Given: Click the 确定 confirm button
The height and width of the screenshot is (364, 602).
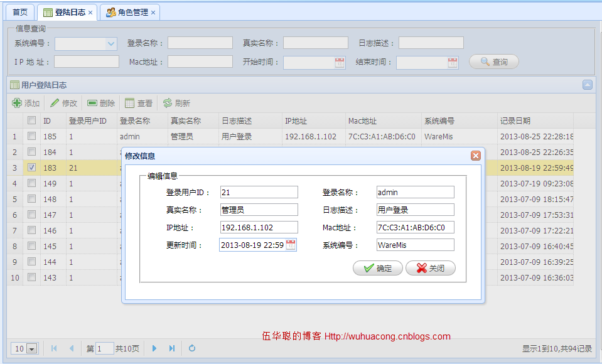Looking at the screenshot, I should pyautogui.click(x=378, y=268).
